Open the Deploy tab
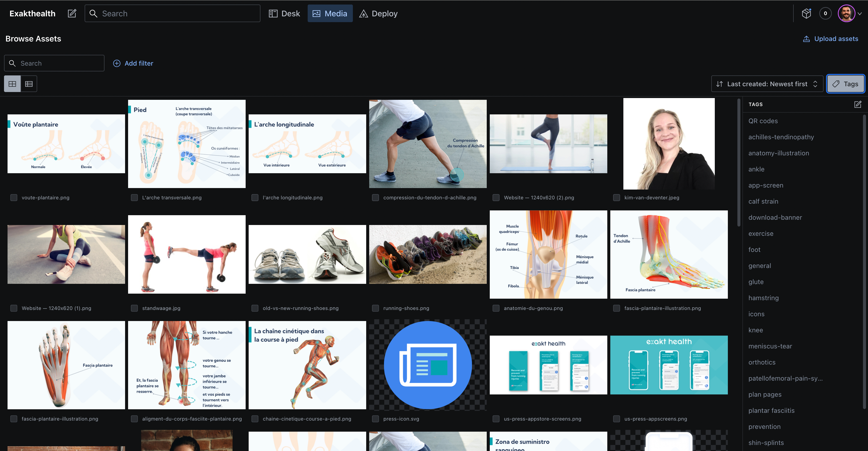 [378, 14]
